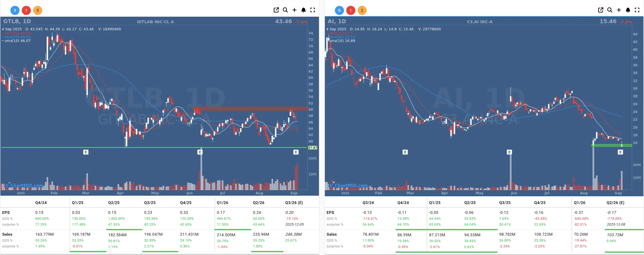The image size is (644, 255).
Task: Click AI earnings marker E near March
Action: tap(405, 152)
